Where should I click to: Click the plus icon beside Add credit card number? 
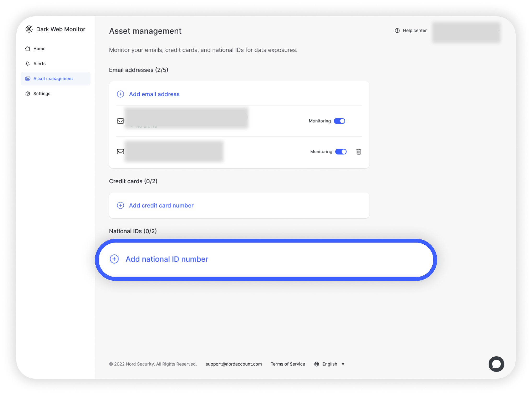[x=120, y=205]
